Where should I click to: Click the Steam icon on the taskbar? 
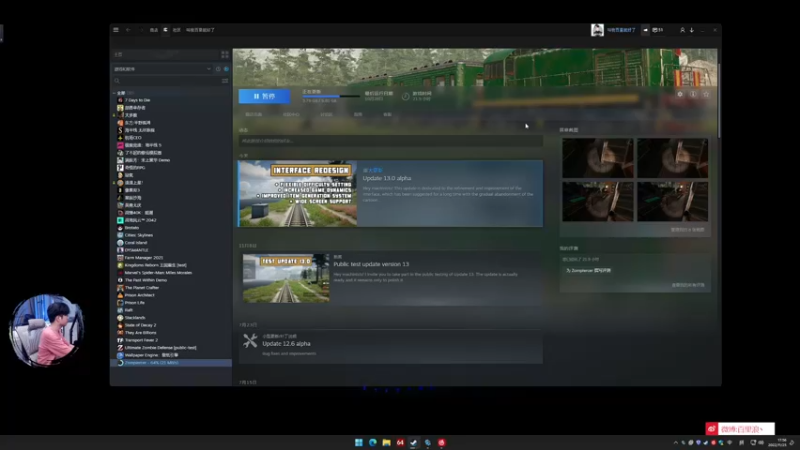(x=414, y=442)
